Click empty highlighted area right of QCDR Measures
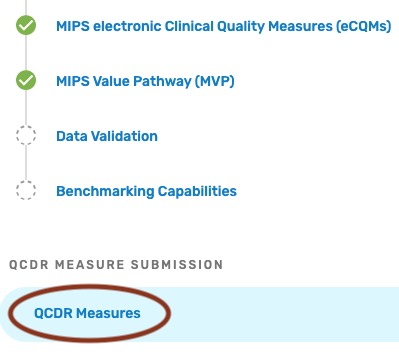399x362 pixels. pyautogui.click(x=283, y=314)
